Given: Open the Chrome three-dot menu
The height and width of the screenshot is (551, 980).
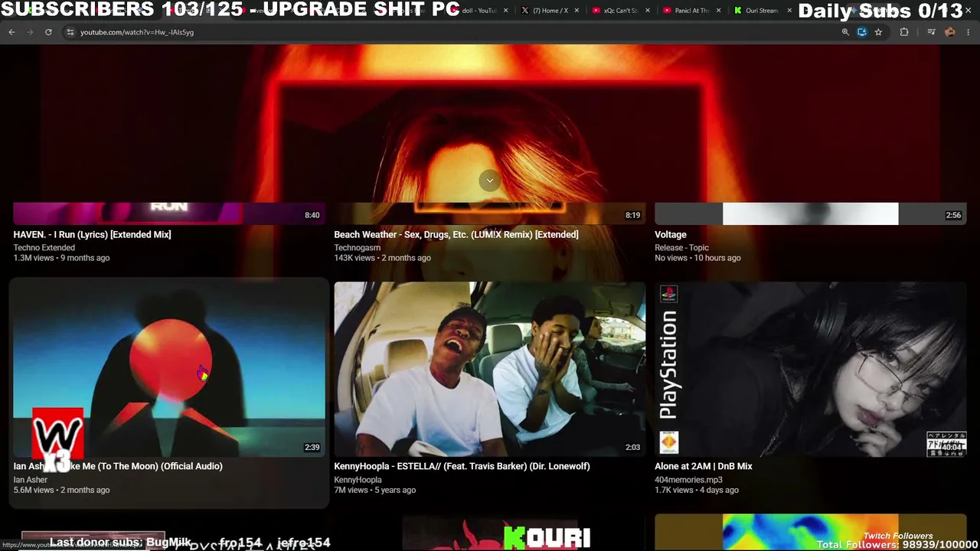Looking at the screenshot, I should 969,32.
